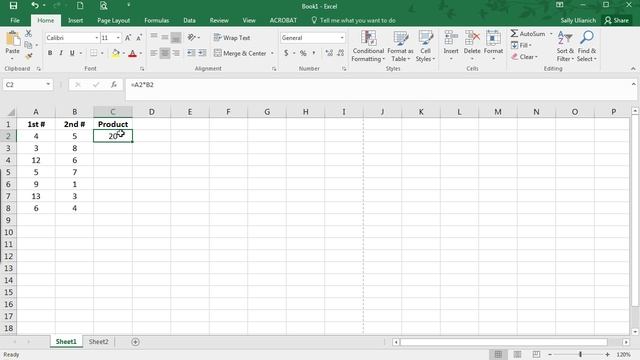Decrease font size with smaller A
The height and width of the screenshot is (360, 640).
[x=139, y=38]
